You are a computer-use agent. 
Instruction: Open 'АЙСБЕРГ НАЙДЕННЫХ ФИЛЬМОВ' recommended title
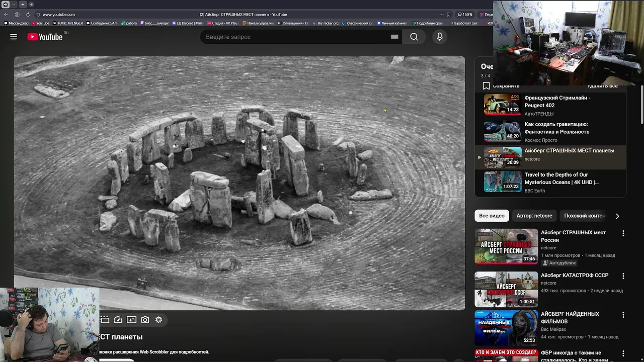570,318
